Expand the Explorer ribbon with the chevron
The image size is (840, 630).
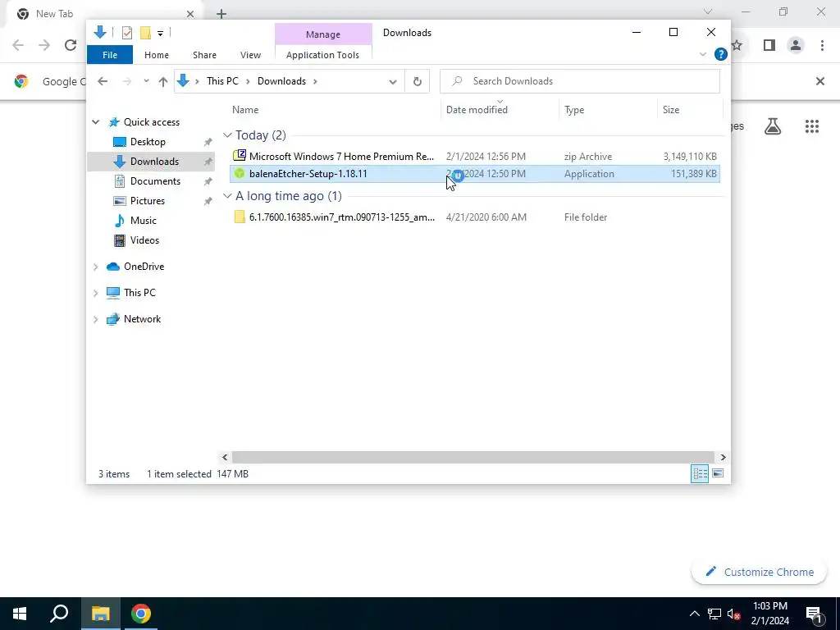(x=703, y=55)
